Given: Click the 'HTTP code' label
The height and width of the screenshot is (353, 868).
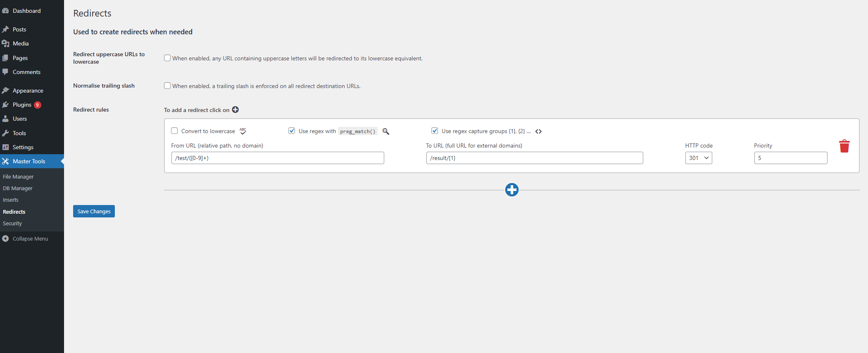Looking at the screenshot, I should click(699, 145).
